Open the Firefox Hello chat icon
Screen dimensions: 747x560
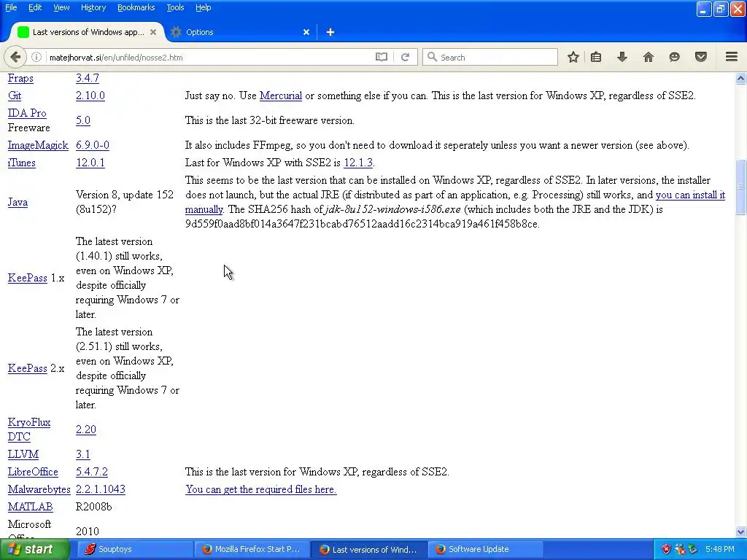[x=674, y=57]
